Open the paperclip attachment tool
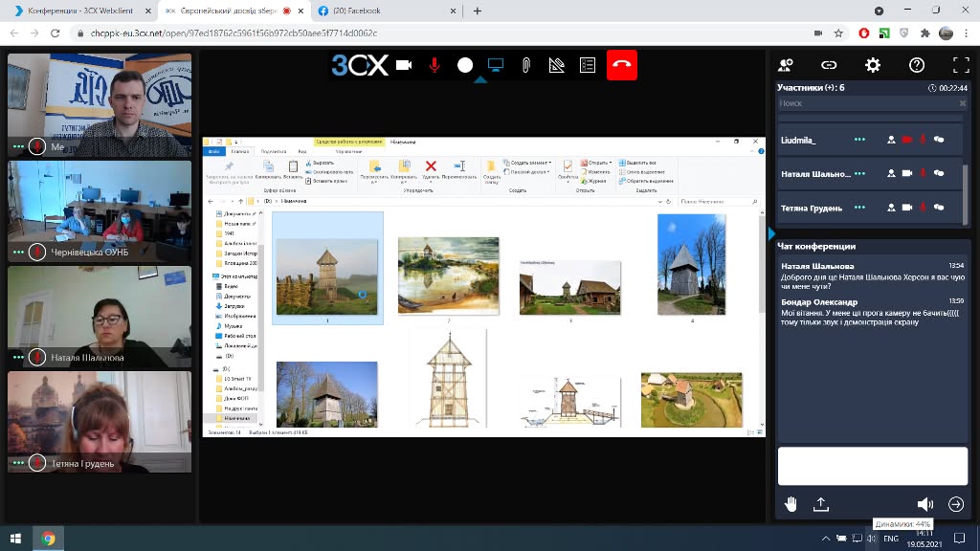The image size is (980, 551). pyautogui.click(x=526, y=65)
